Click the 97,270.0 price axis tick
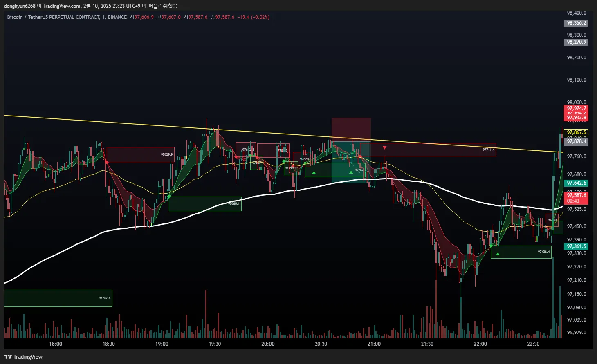Viewport: 597px width, 364px height. click(577, 267)
